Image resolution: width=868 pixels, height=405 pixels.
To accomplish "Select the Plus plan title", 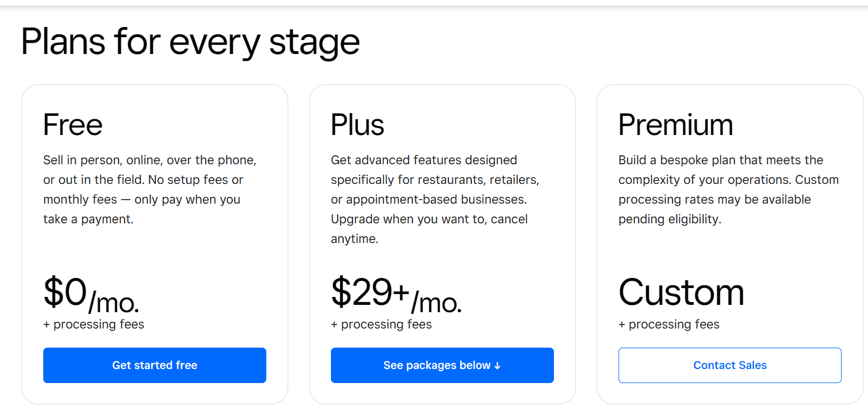I will [x=357, y=124].
